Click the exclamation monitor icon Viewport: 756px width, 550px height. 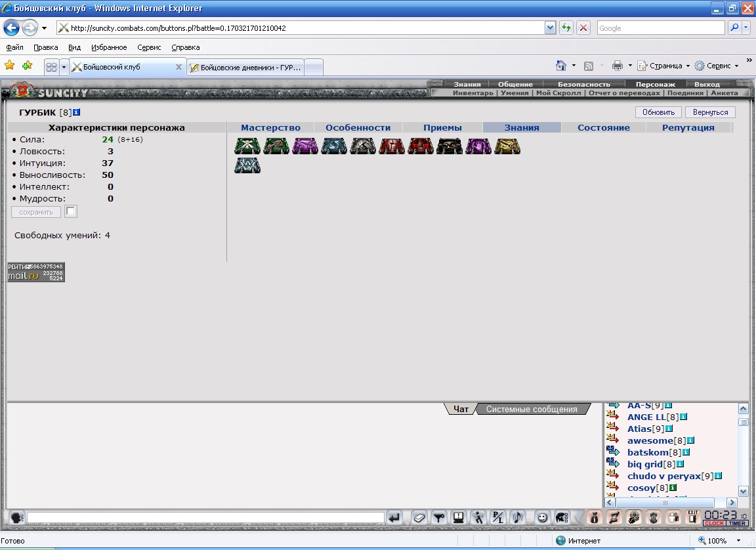click(x=458, y=518)
